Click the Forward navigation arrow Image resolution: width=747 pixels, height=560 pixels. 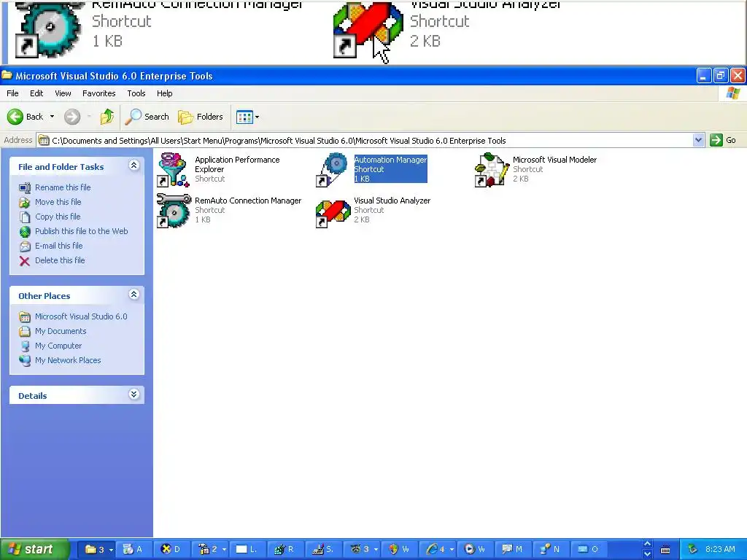[x=72, y=117]
